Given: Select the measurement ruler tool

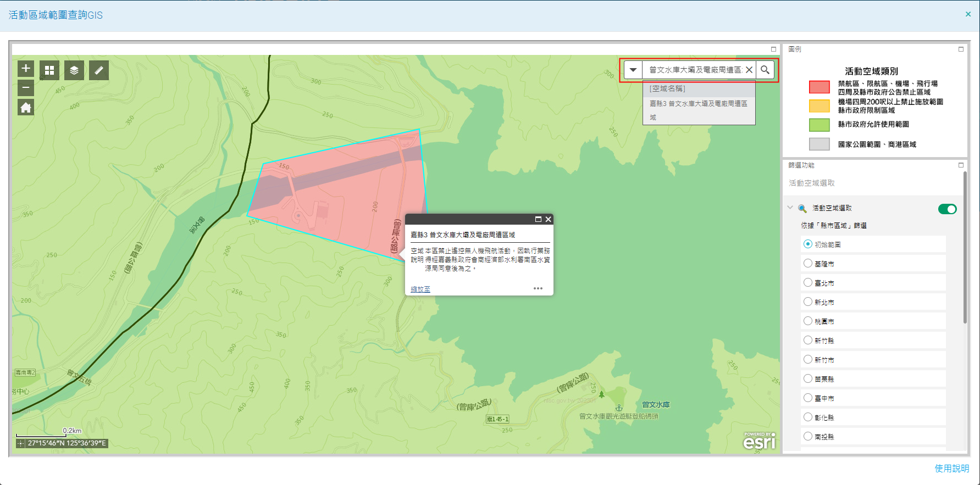Looking at the screenshot, I should coord(99,70).
